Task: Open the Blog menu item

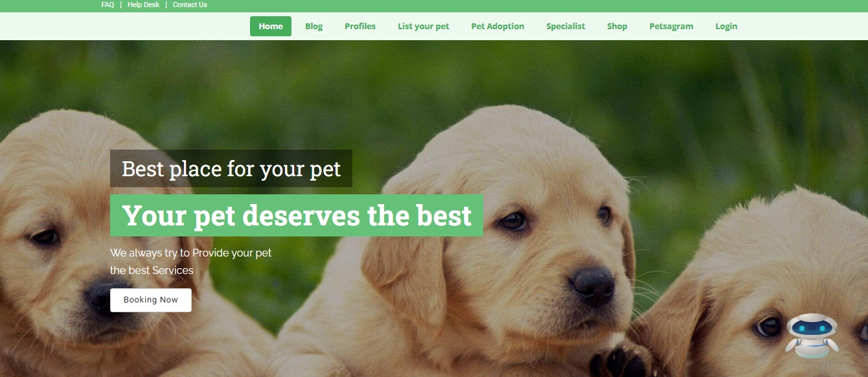Action: [x=314, y=27]
